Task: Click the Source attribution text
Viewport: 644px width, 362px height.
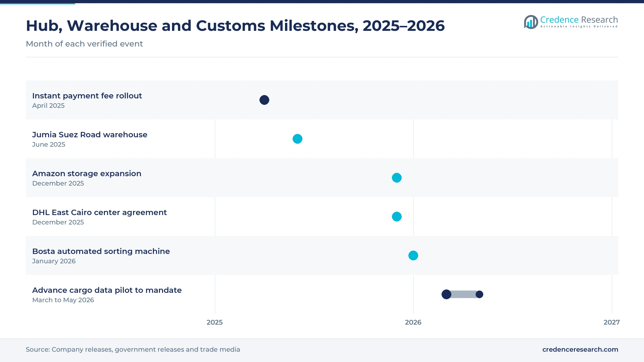Action: coord(133,349)
